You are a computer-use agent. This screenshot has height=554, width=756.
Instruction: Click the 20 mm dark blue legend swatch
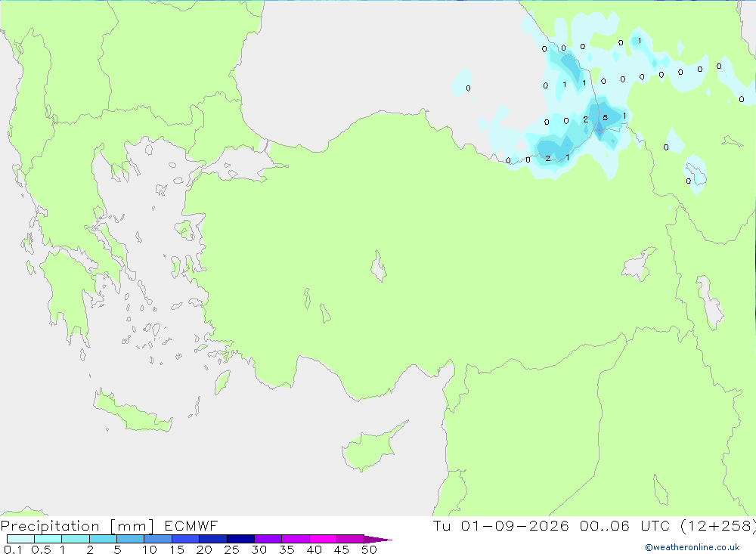[212, 539]
